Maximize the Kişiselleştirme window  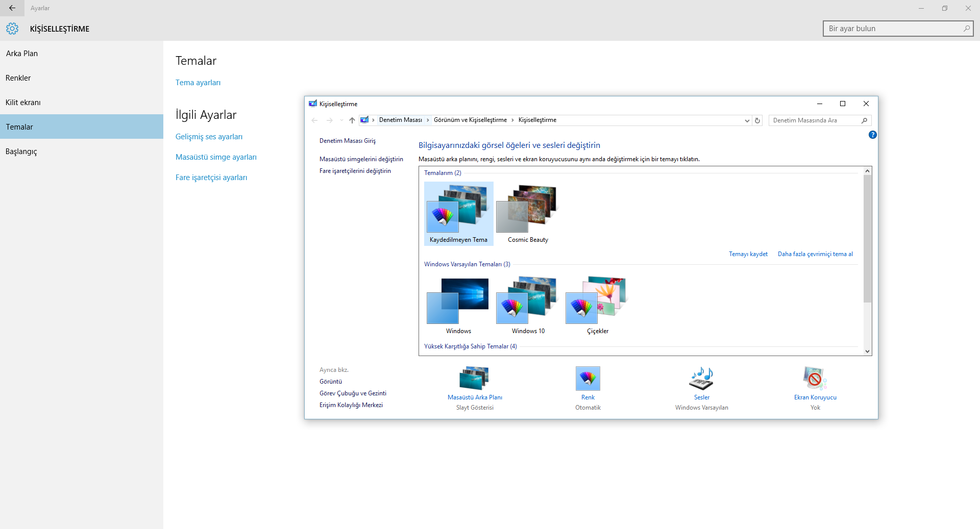tap(843, 104)
